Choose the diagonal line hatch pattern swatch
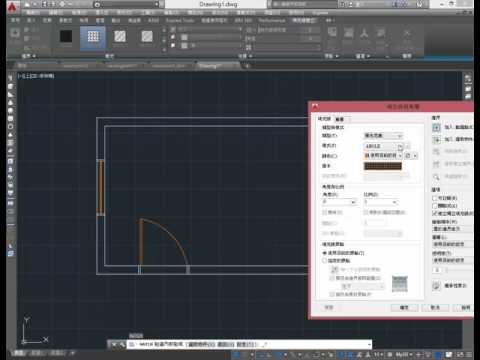The width and height of the screenshot is (480, 360). 120,36
